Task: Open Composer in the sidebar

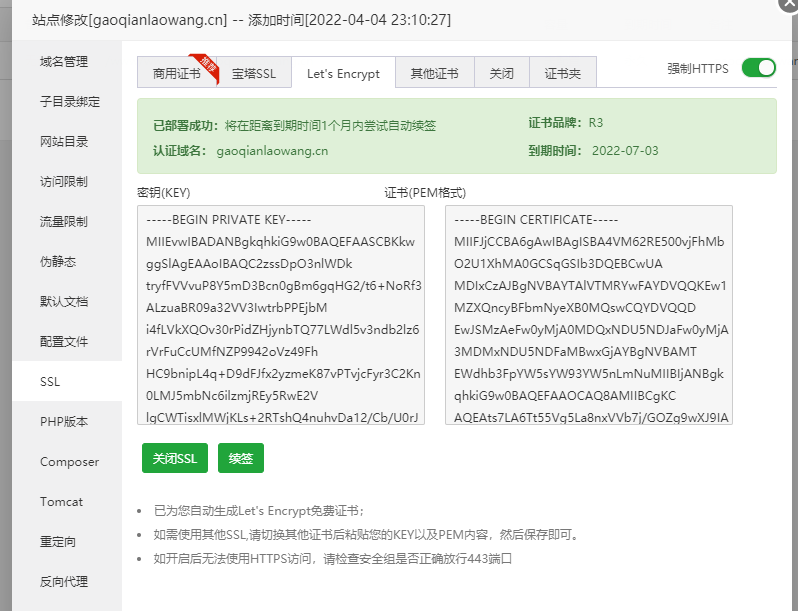Action: (x=69, y=462)
